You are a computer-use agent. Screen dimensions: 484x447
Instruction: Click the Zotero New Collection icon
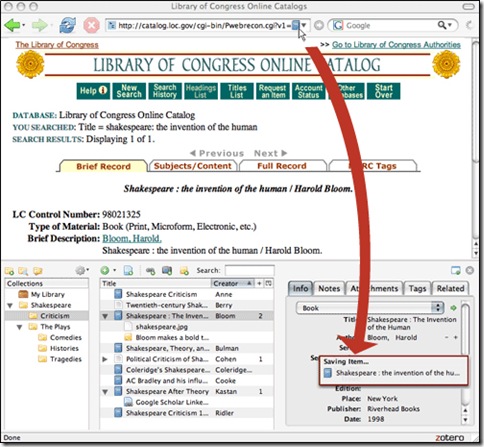click(9, 271)
